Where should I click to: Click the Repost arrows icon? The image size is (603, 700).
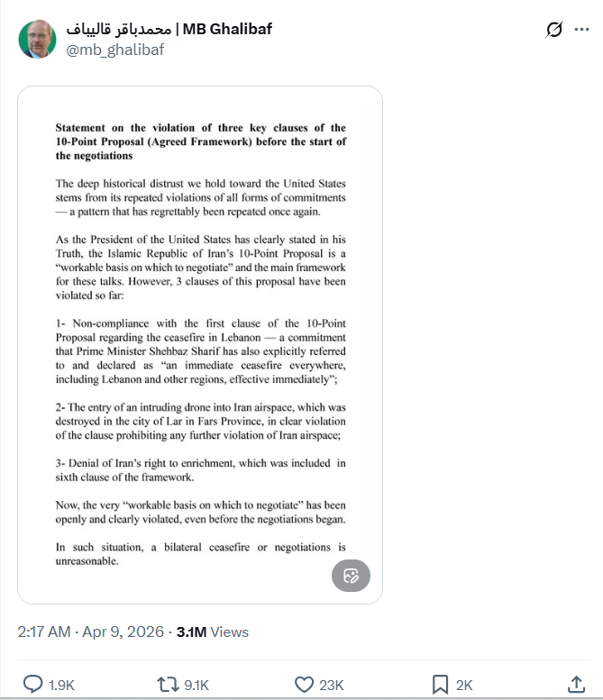(x=168, y=685)
